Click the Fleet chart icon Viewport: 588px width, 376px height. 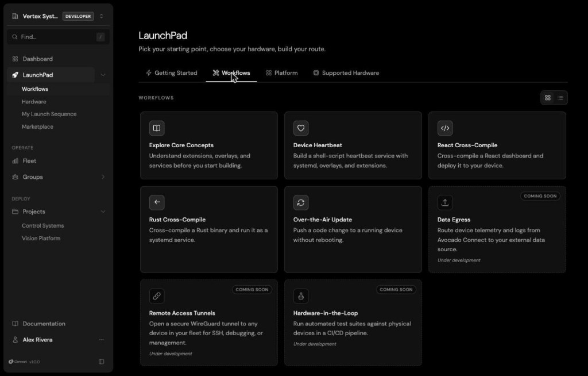15,161
